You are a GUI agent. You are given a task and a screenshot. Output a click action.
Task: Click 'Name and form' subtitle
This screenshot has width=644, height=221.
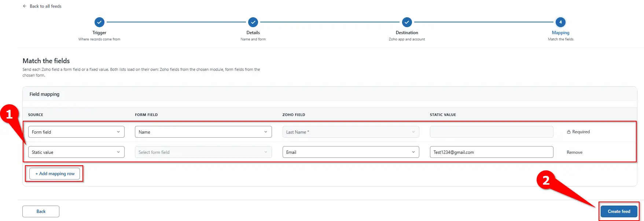[253, 39]
